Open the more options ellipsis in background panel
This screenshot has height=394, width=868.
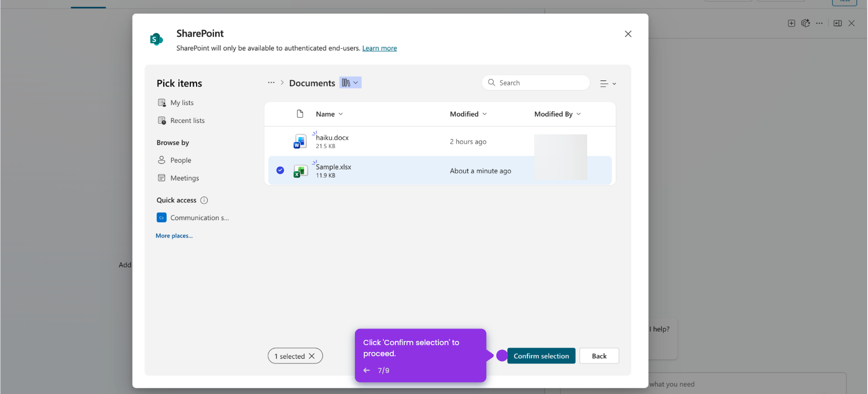[819, 23]
